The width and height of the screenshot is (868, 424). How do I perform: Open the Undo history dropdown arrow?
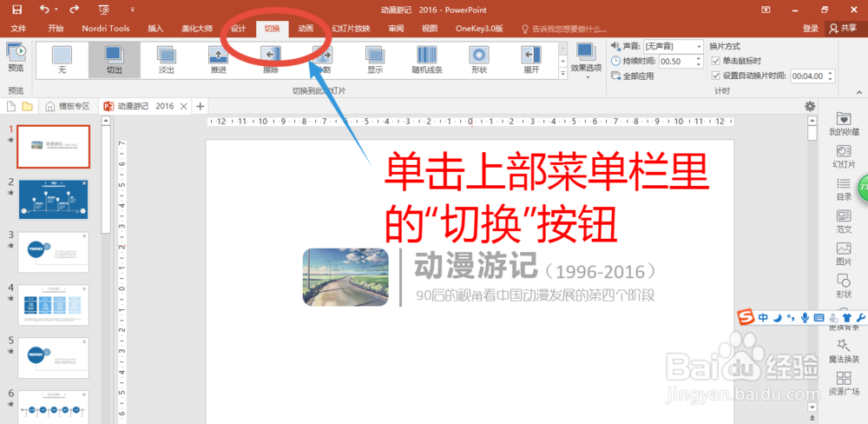(x=56, y=10)
